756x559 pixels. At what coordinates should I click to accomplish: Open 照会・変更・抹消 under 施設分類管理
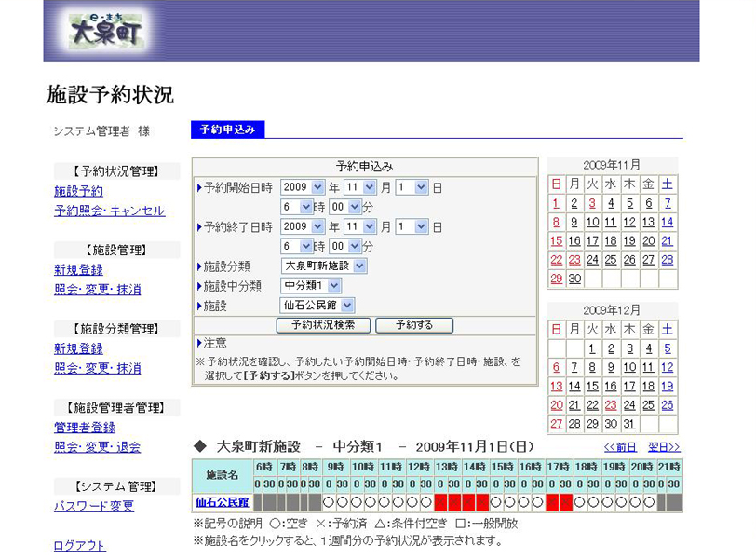pyautogui.click(x=98, y=368)
